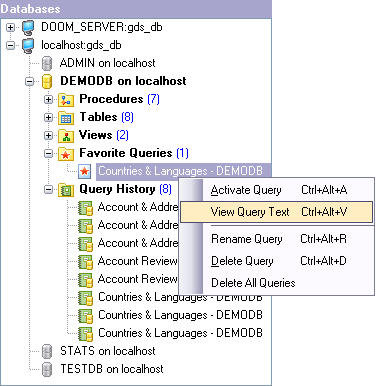
Task: Select ADMIN on localhost
Action: coord(107,63)
